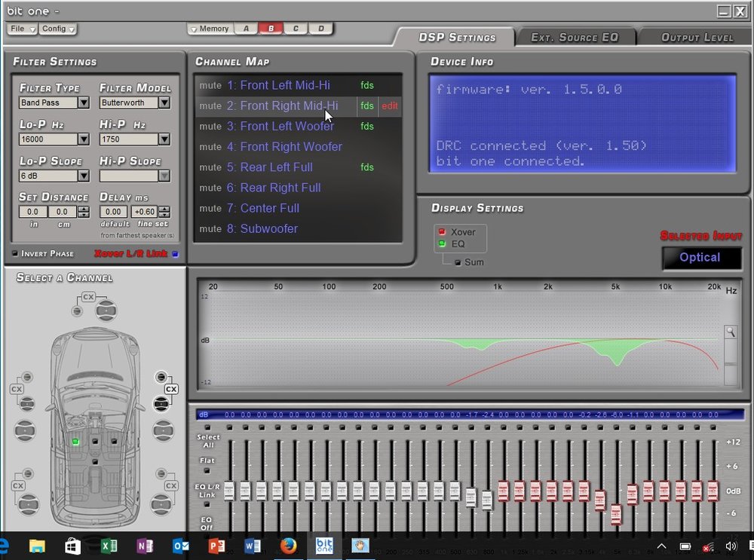This screenshot has height=560, width=754.
Task: Select memory preset C
Action: tap(296, 29)
